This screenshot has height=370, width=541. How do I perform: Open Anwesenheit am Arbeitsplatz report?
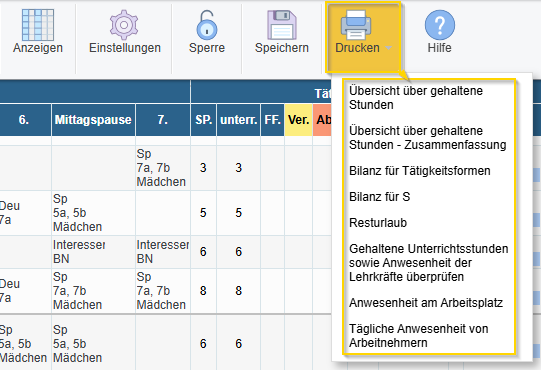tap(426, 303)
